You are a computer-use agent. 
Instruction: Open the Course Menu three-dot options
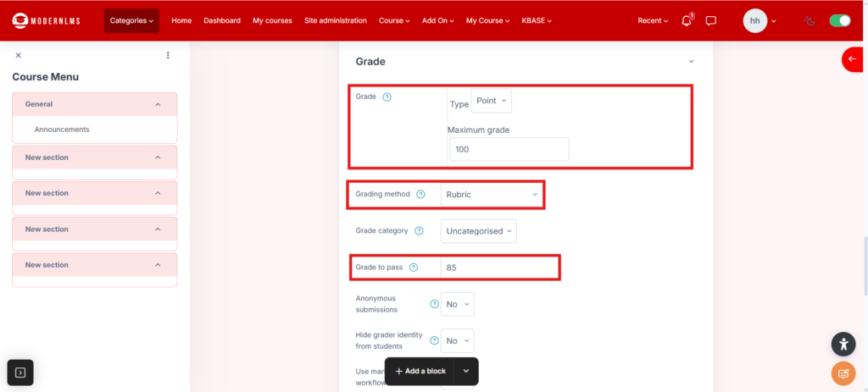coord(168,55)
